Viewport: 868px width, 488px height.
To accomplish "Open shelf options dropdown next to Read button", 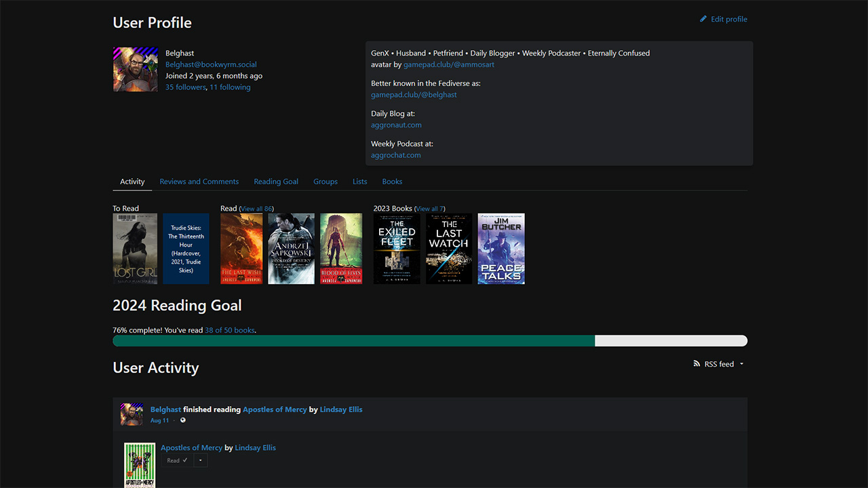I will coord(200,460).
